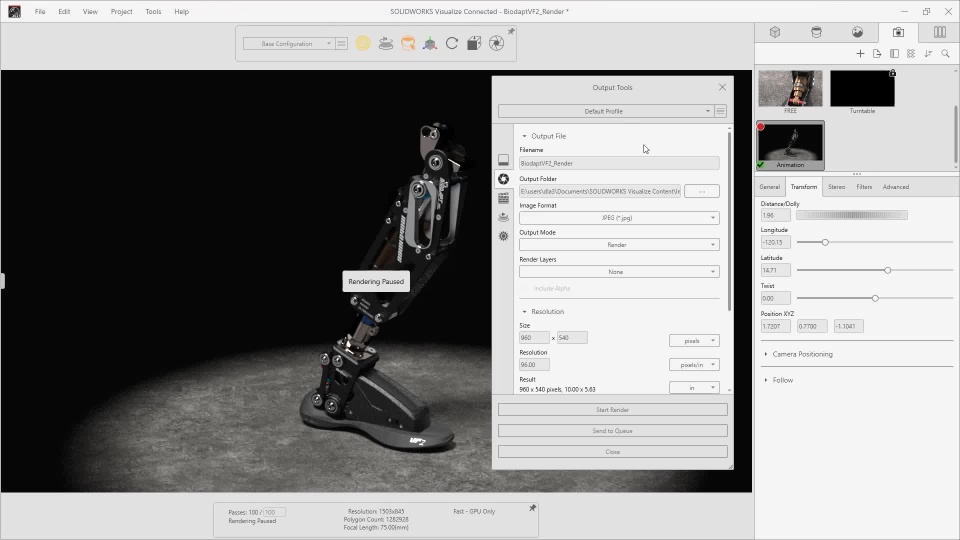Image resolution: width=960 pixels, height=540 pixels.
Task: Expand the Camera Positioning section
Action: (x=766, y=354)
